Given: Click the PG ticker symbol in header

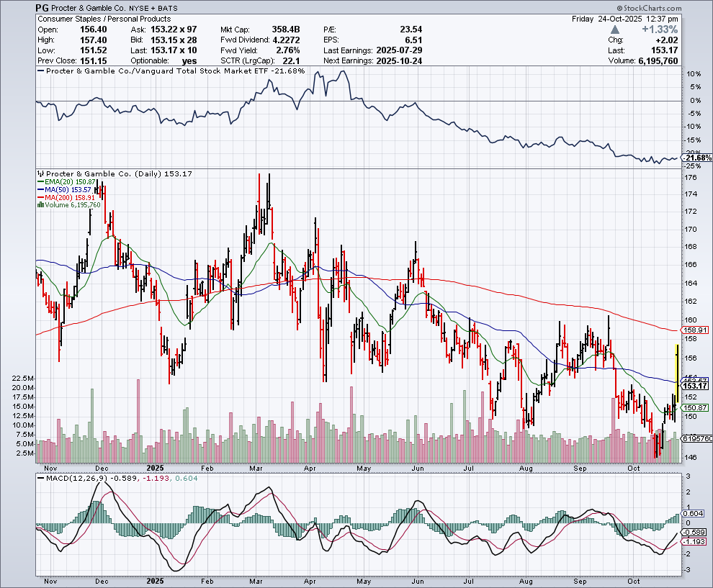Looking at the screenshot, I should (x=44, y=7).
